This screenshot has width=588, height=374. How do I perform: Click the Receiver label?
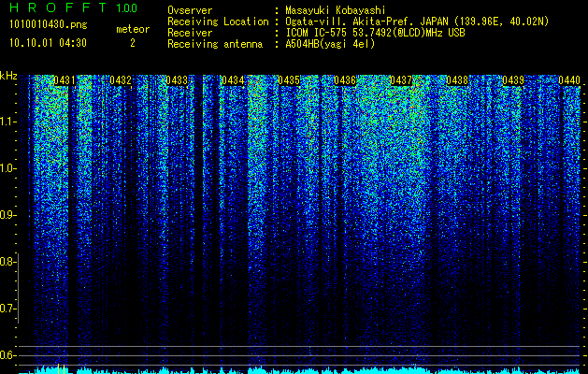(190, 33)
